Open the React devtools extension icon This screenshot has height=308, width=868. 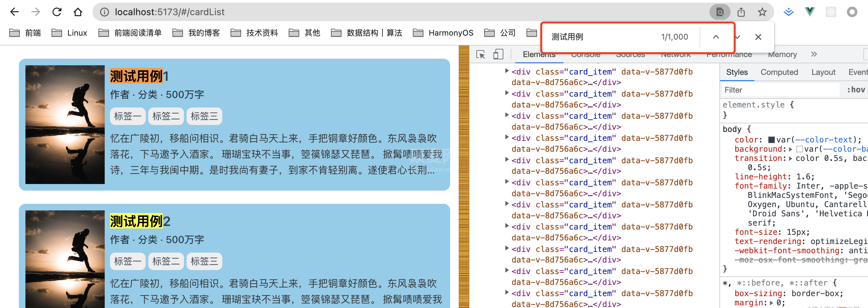tap(831, 12)
